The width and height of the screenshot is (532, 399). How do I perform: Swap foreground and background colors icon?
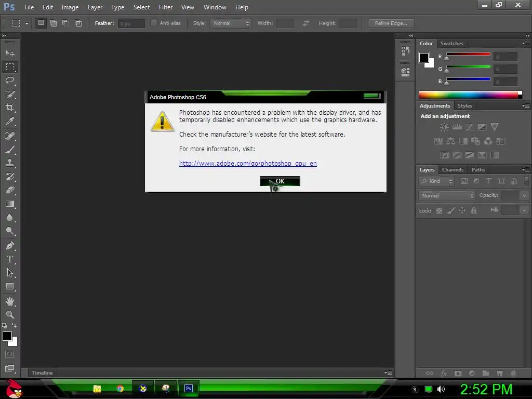point(14,325)
